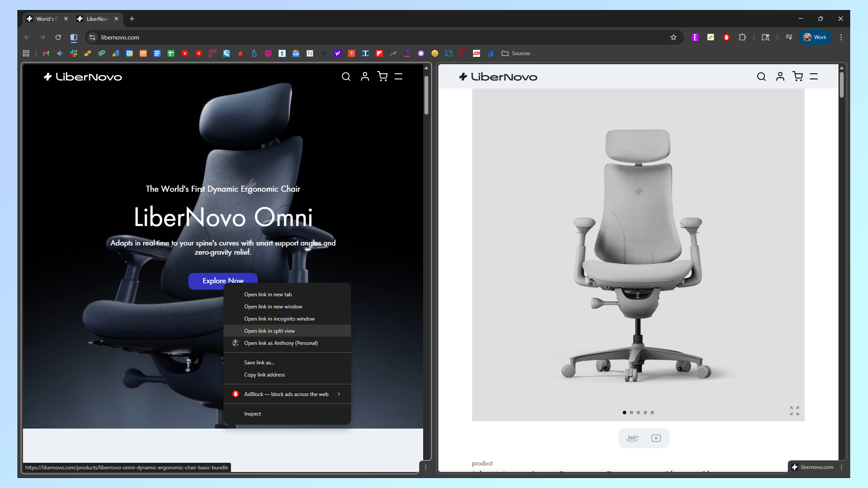This screenshot has width=868, height=488.
Task: Click the account icon in left pane header
Action: point(365,77)
